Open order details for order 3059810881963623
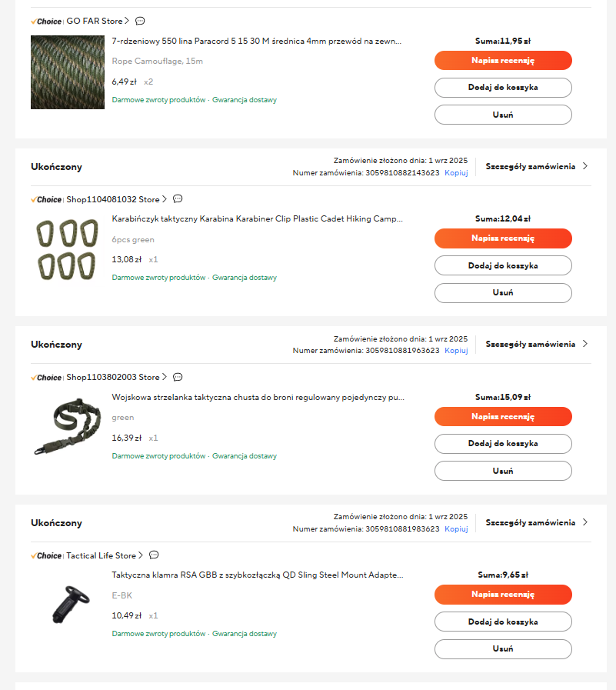616x690 pixels. [x=536, y=344]
